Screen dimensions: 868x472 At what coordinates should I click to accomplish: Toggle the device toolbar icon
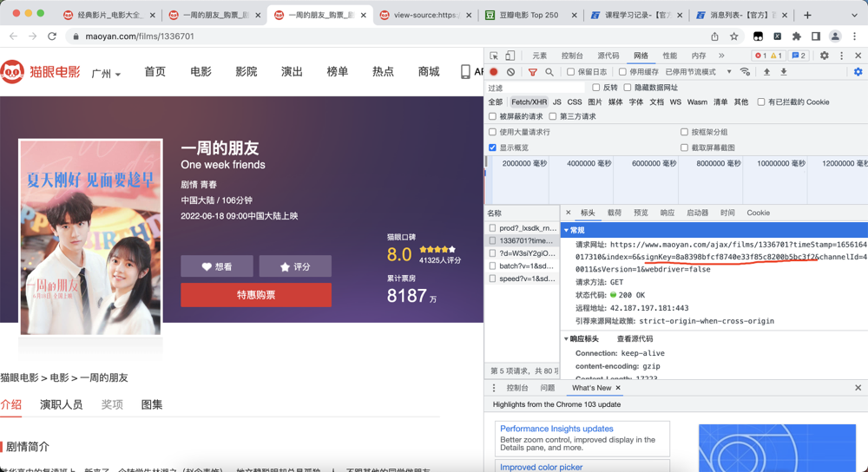pos(510,56)
